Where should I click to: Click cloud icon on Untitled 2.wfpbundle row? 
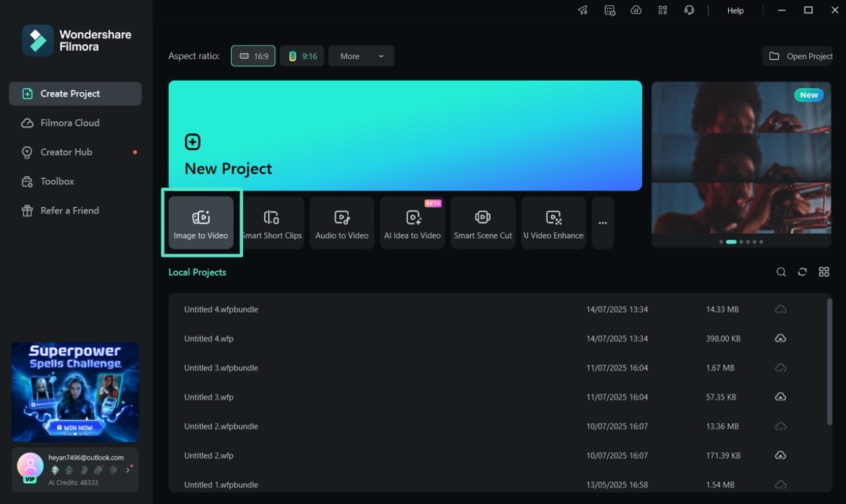[x=780, y=427]
